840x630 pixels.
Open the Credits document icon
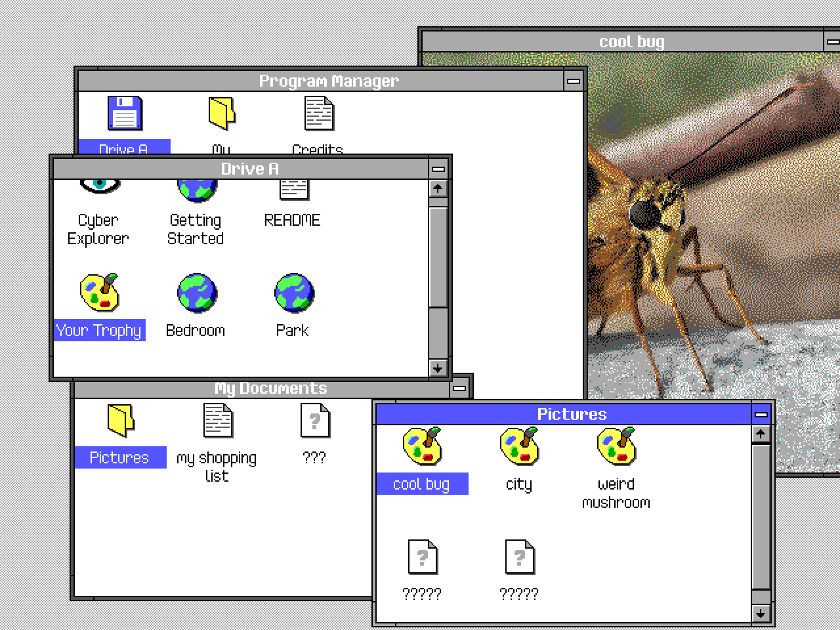point(319,114)
